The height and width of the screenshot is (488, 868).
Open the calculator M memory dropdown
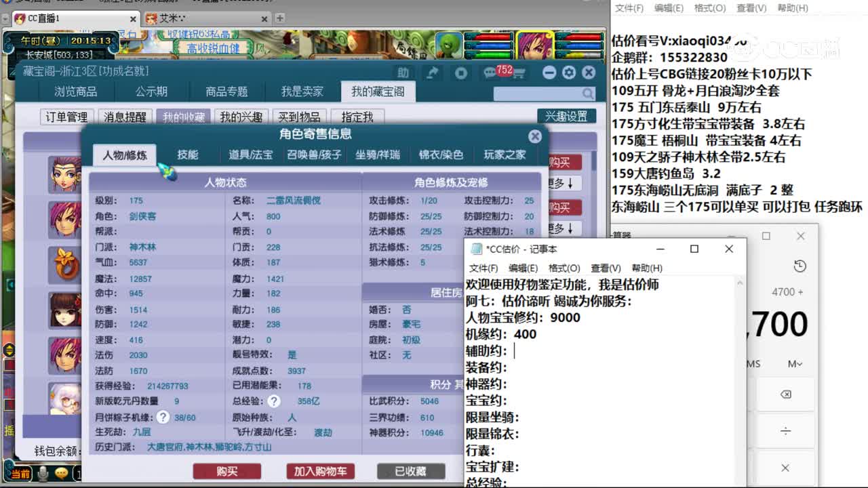tap(793, 363)
